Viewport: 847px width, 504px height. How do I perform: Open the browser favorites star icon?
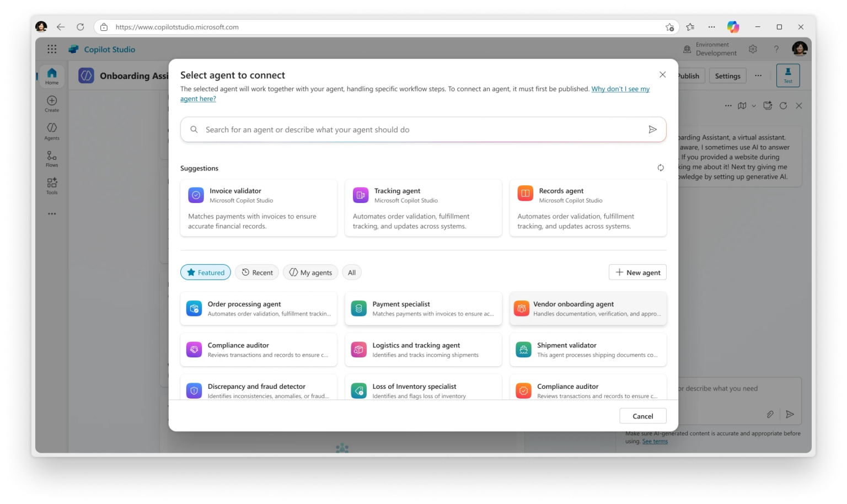(690, 26)
